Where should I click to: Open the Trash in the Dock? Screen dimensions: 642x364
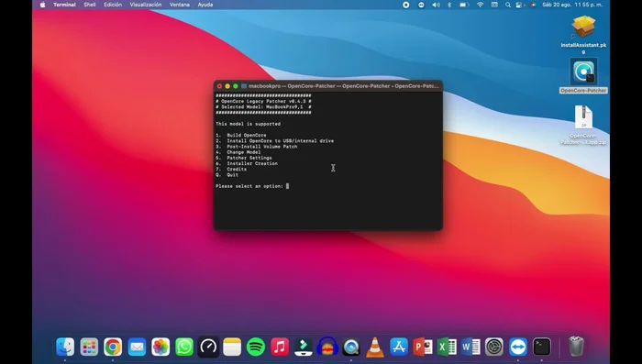coord(576,347)
